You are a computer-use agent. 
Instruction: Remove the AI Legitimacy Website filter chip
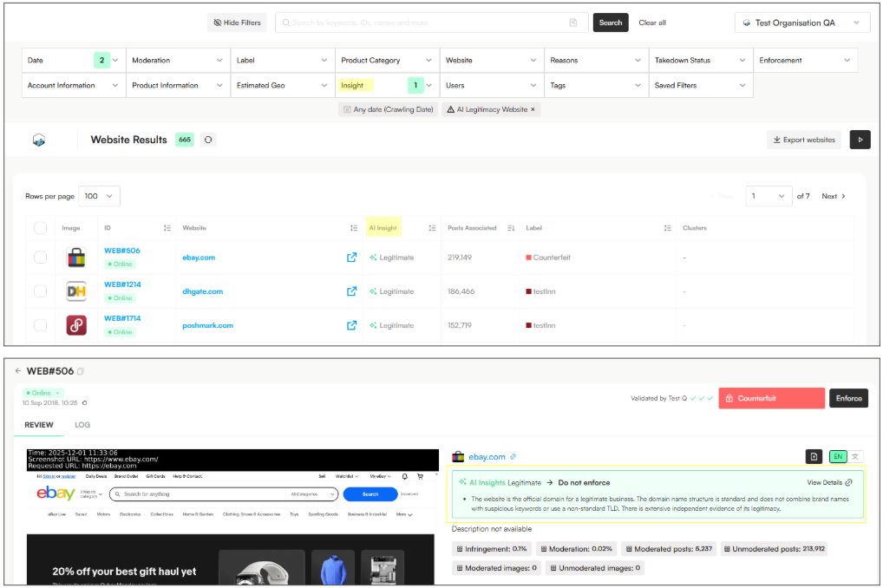(533, 109)
